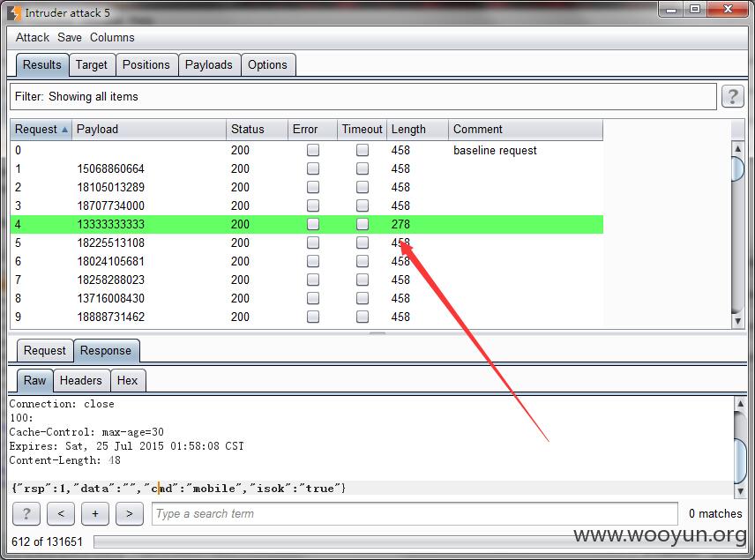This screenshot has height=560, width=755.
Task: Open the Columns menu
Action: click(x=112, y=38)
